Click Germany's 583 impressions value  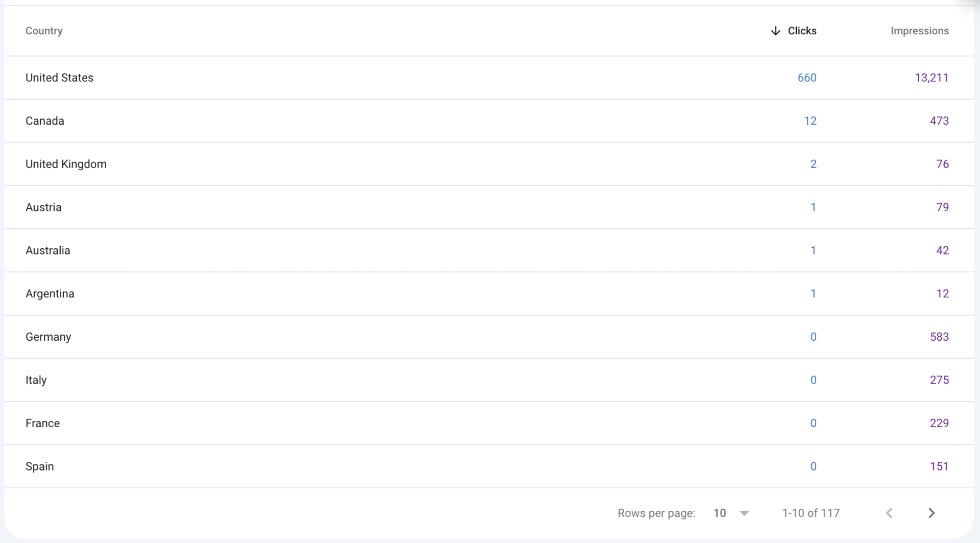(939, 337)
